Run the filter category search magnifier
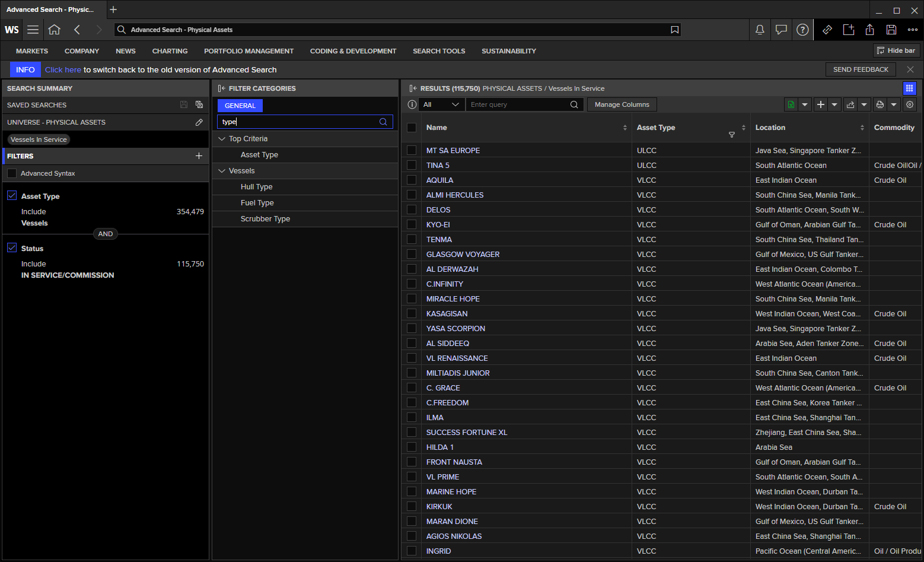924x562 pixels. click(383, 122)
